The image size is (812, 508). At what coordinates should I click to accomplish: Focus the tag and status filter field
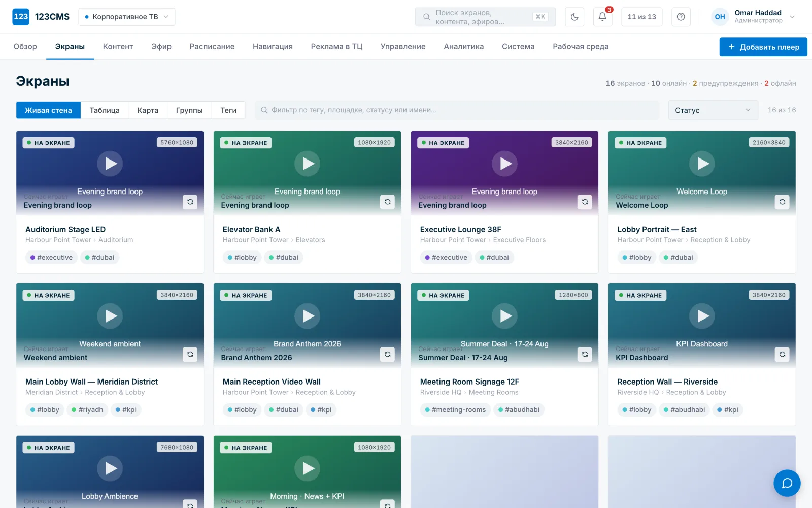tap(457, 110)
